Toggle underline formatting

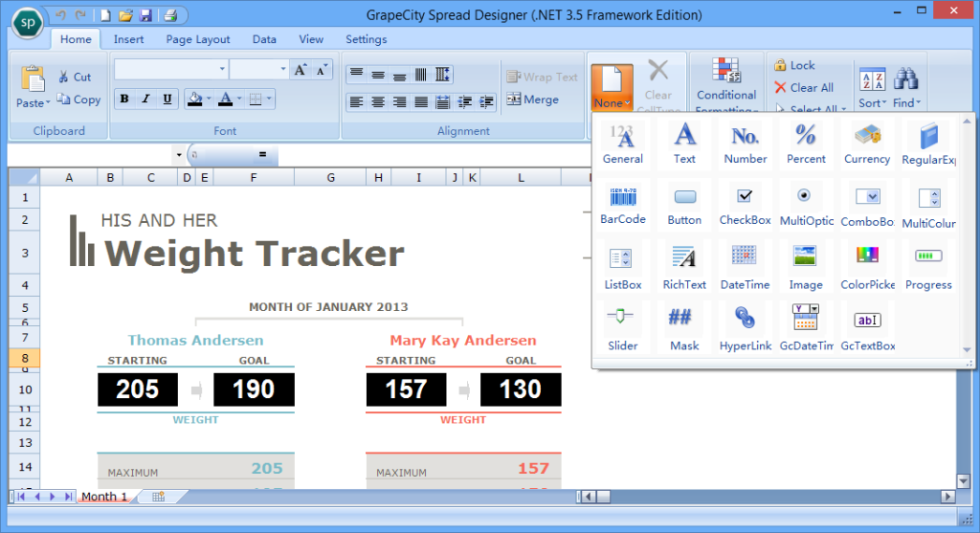167,99
